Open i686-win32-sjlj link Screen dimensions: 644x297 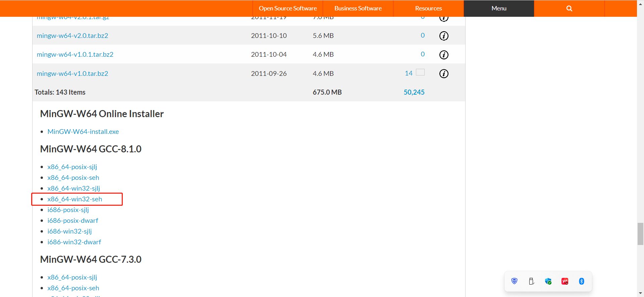69,231
